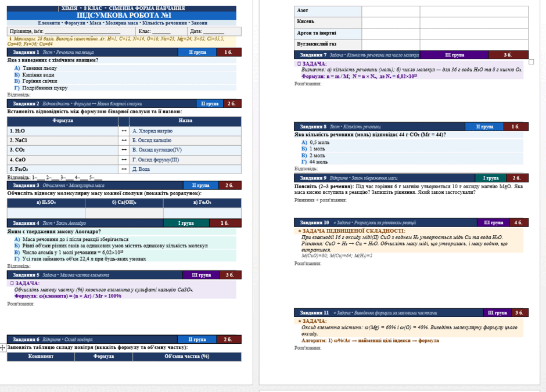This screenshot has height=392, width=546.
Task: Click the ПІДСУМКОВА РОБОТА №1 title
Action: [x=124, y=15]
